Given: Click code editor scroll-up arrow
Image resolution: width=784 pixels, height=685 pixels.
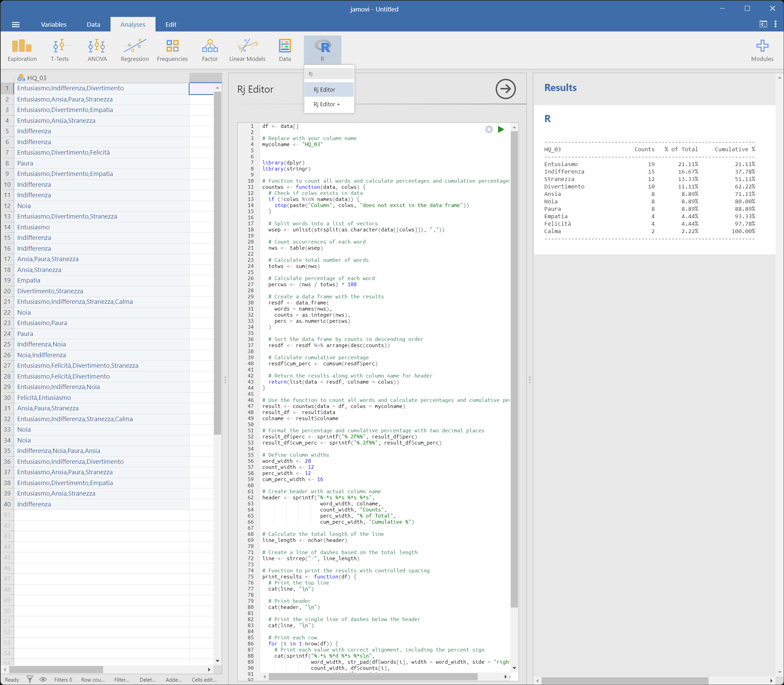Looking at the screenshot, I should (x=514, y=127).
